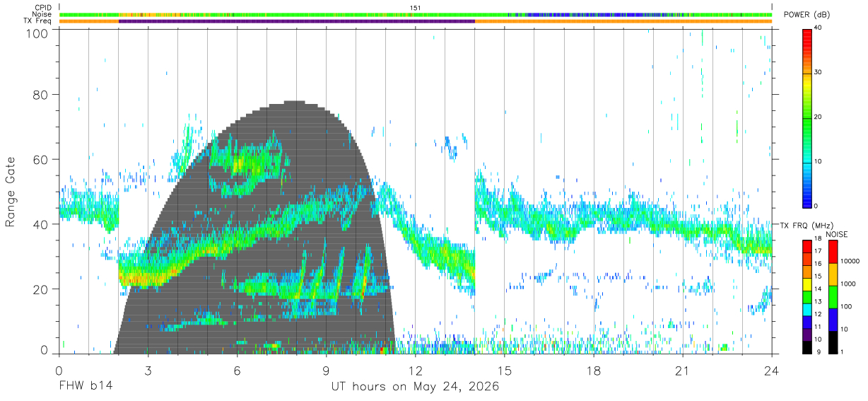Screen dimensions: 868x401
Task: Click the power color scale bar
Action: coord(807,118)
